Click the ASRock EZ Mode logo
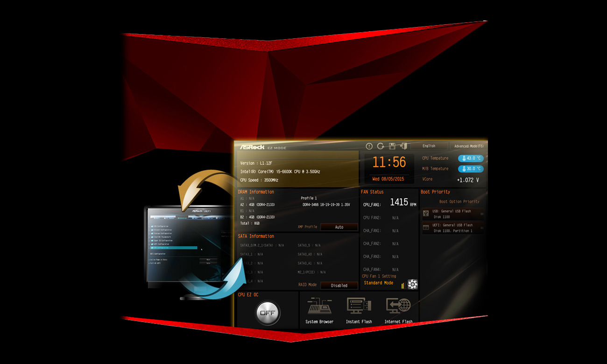 [263, 147]
